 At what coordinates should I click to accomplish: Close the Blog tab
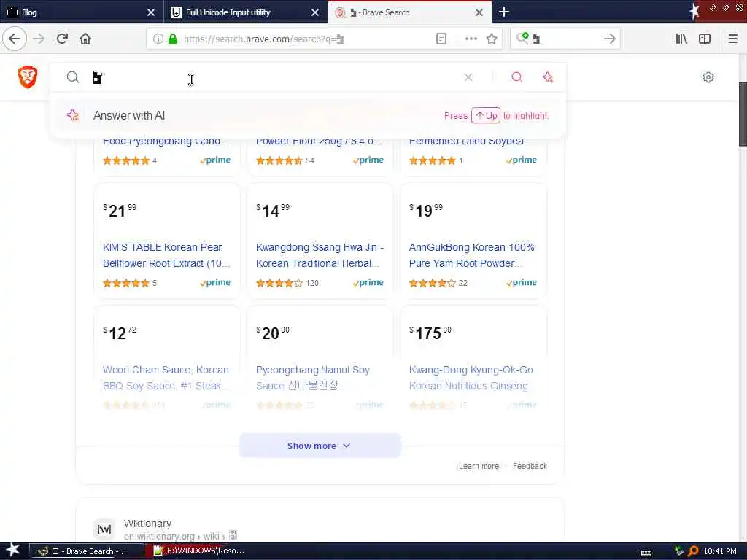click(x=151, y=12)
